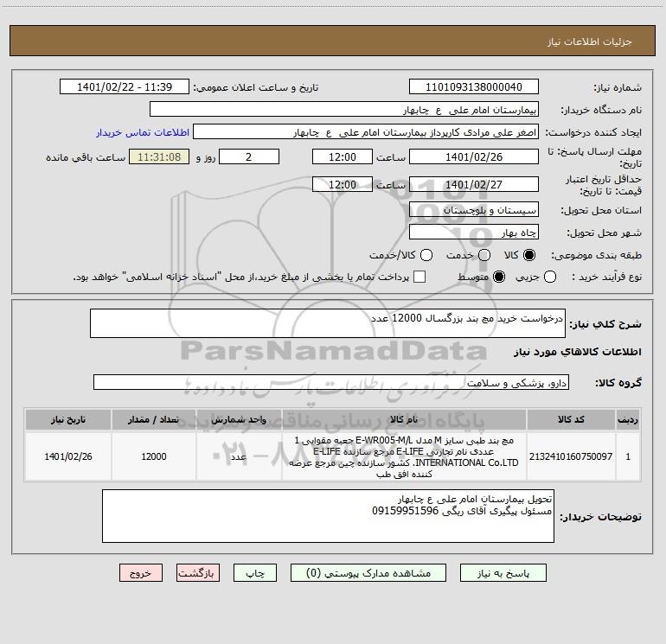666x644 pixels.
Task: Choose the جزیی purchase type radio
Action: 550,277
